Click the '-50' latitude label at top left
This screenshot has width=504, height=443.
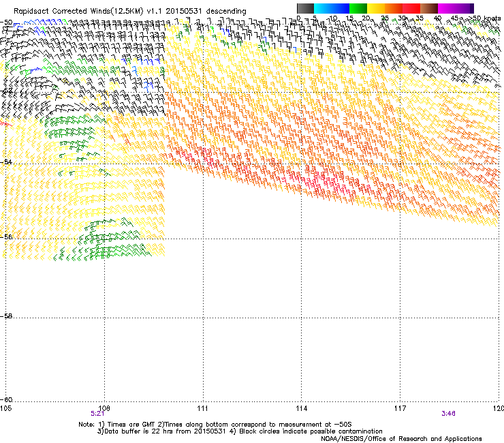(6, 22)
